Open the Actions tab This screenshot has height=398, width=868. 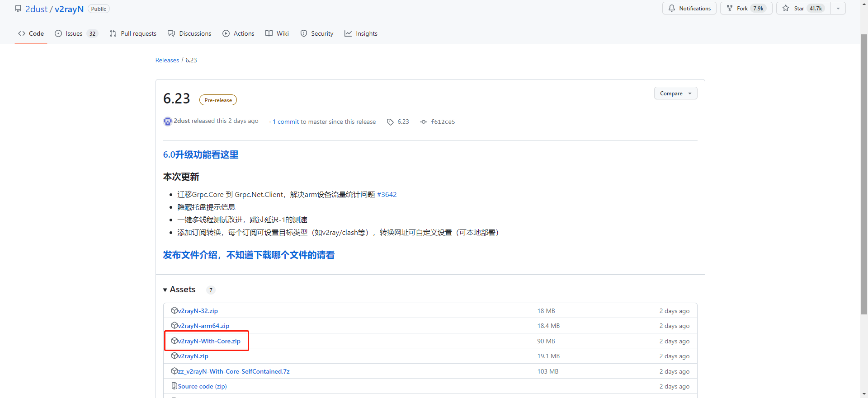(238, 33)
